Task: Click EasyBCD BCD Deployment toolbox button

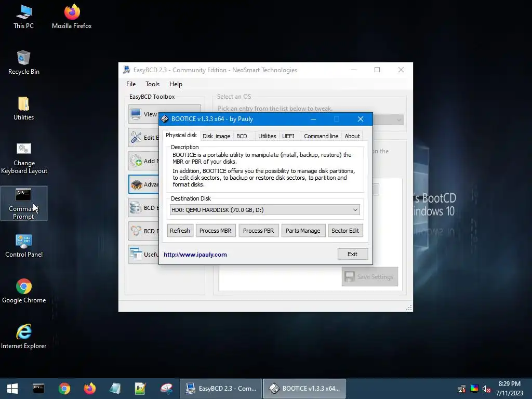Action: 143,231
